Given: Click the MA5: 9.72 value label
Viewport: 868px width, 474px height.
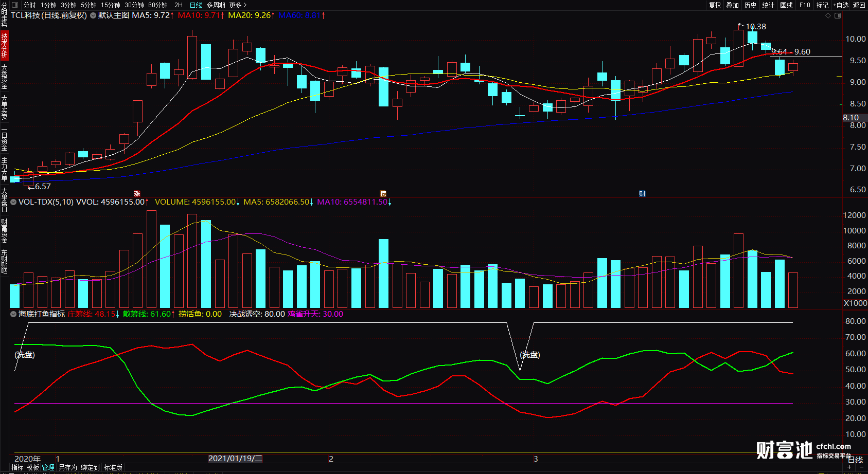Looking at the screenshot, I should point(153,15).
